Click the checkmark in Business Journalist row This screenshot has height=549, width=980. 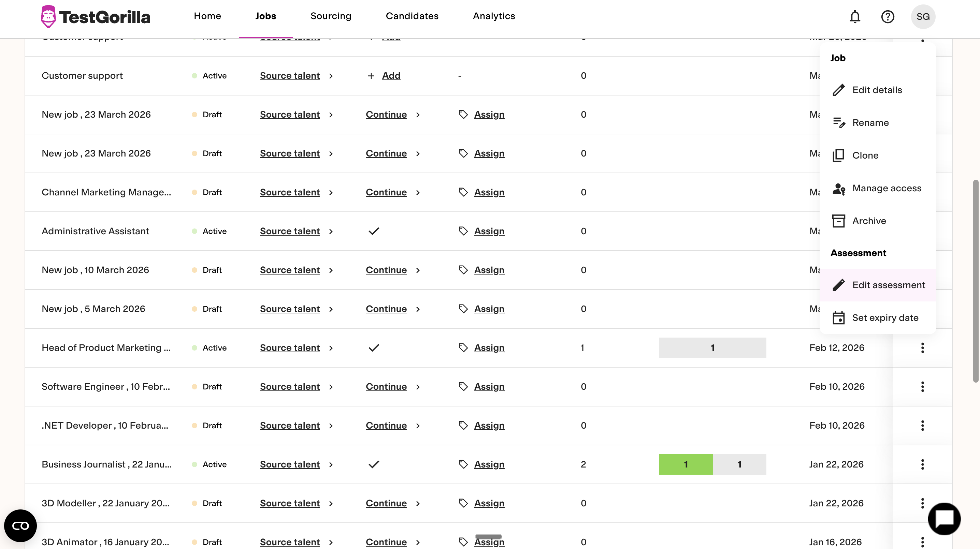point(374,464)
